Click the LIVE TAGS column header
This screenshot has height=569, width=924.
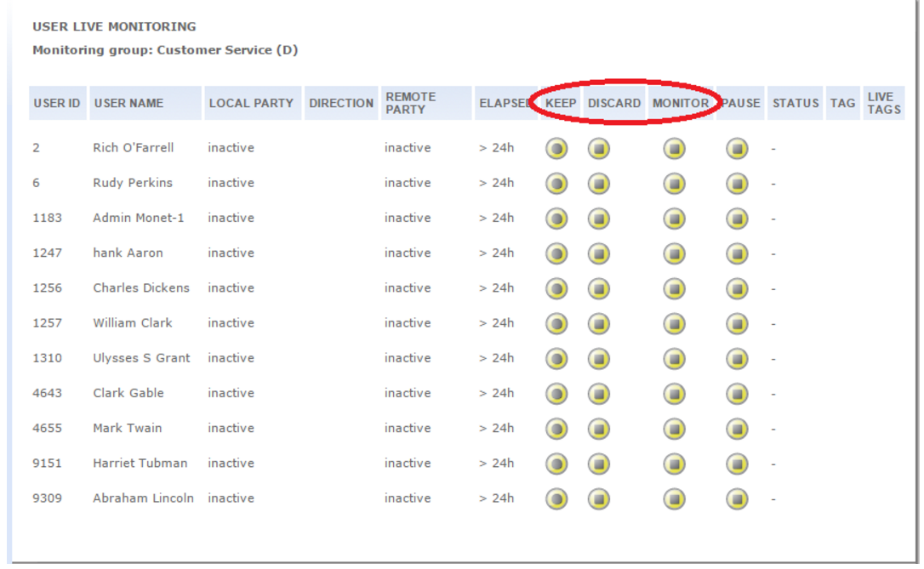[x=883, y=103]
